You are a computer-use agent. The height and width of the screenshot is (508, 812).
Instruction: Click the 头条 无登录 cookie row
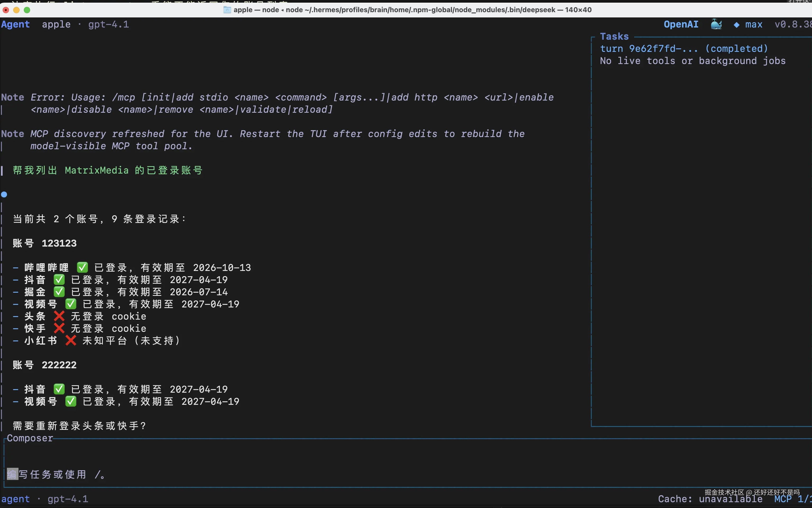[80, 316]
